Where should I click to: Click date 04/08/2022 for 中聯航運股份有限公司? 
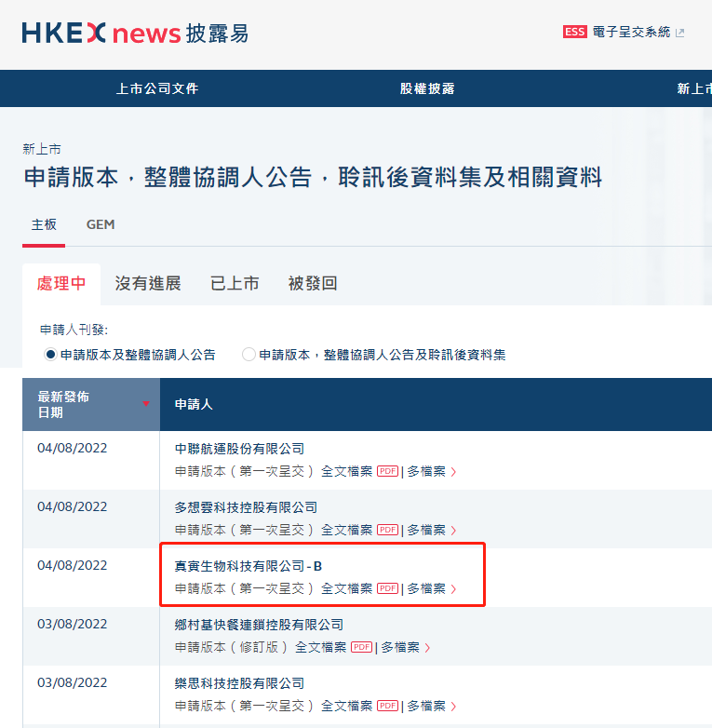click(72, 448)
